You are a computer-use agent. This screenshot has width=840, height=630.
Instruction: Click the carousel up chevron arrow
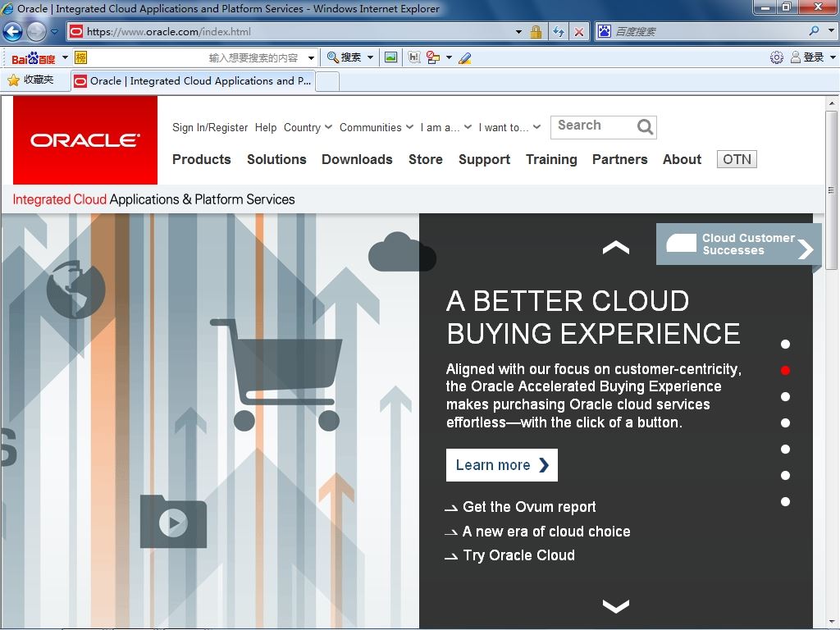coord(615,248)
